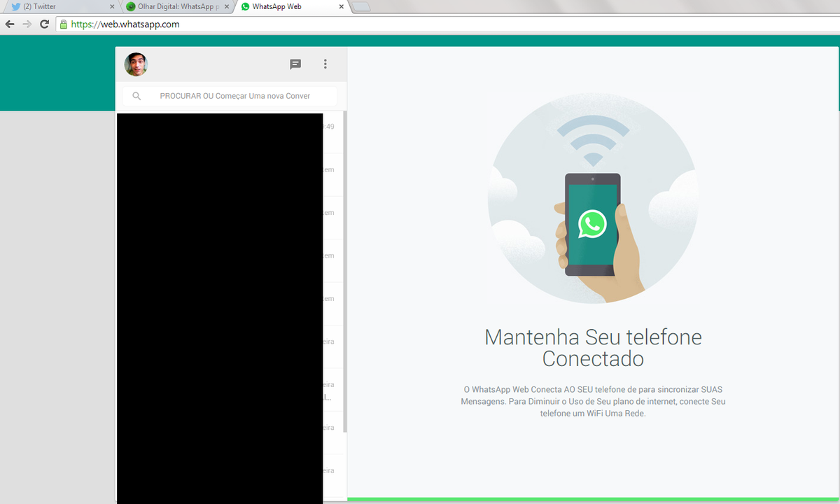
Task: Click the 'Mantenha Seu telefone Conectado' heading
Action: pos(593,348)
